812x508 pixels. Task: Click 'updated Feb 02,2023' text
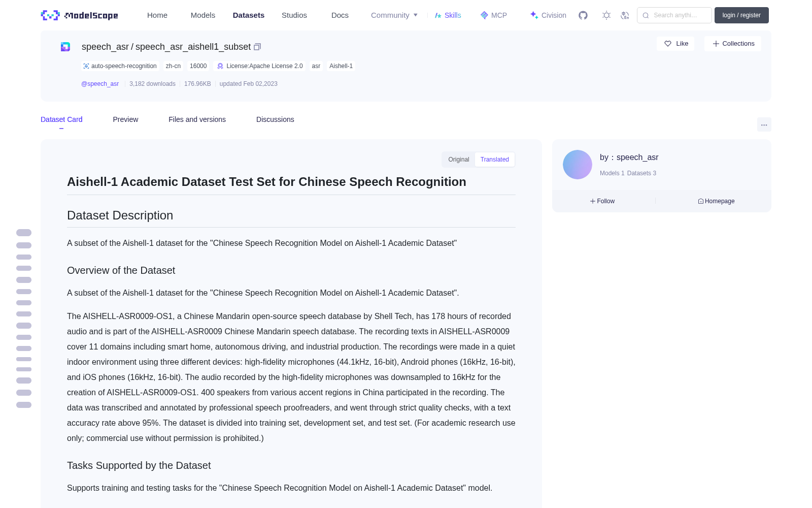coord(248,84)
